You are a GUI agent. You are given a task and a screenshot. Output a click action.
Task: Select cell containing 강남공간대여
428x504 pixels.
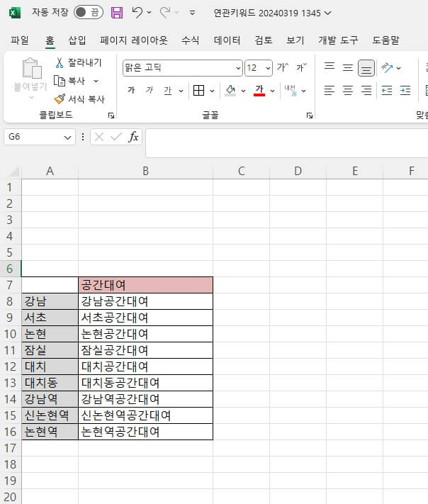145,301
